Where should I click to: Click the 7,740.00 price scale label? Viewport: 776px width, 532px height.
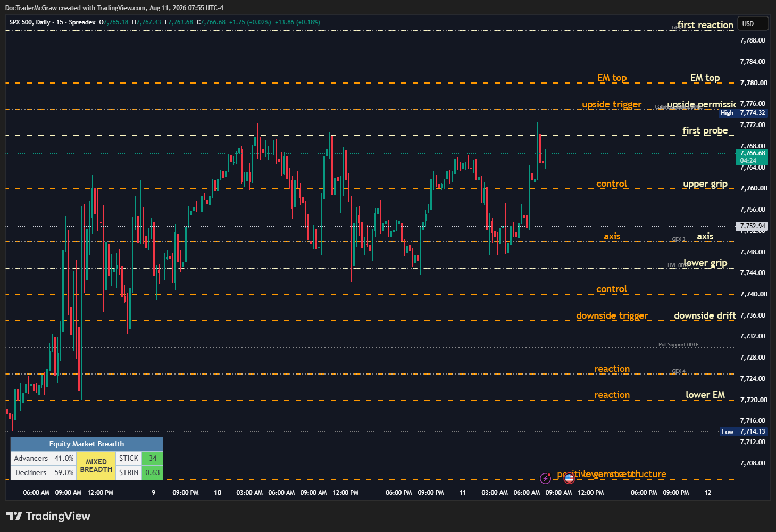pos(753,294)
